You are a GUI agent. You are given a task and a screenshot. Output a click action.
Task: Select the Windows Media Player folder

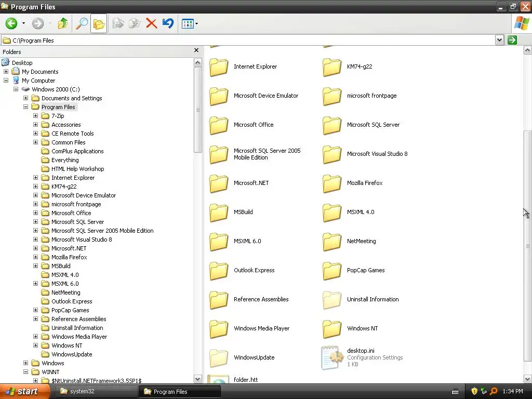[x=219, y=329]
